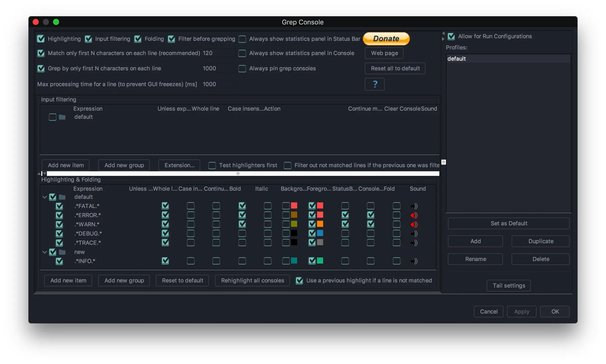Click the Max processing time input field
This screenshot has width=606, height=364.
pos(219,84)
